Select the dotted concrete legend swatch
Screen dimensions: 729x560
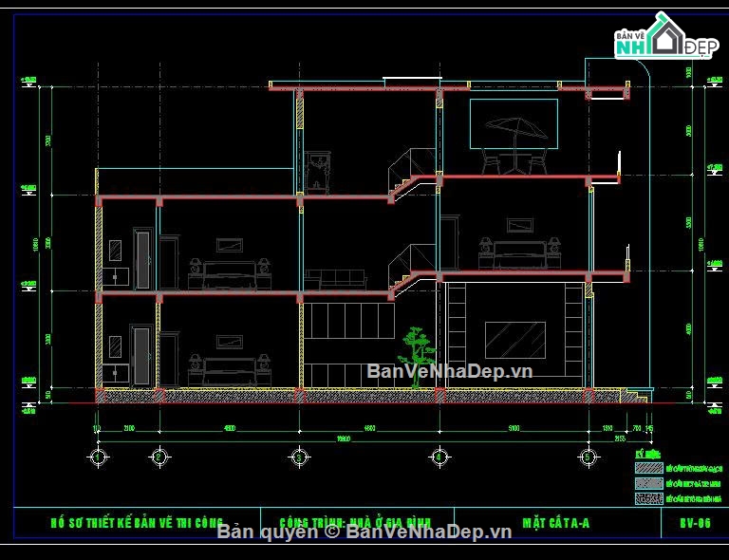649,483
